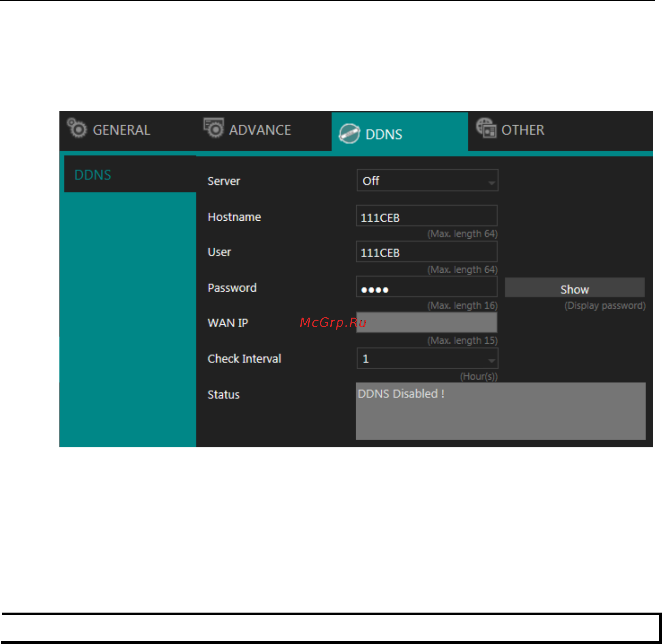Image resolution: width=662 pixels, height=644 pixels.
Task: Open the OTHER tab
Action: click(x=523, y=130)
